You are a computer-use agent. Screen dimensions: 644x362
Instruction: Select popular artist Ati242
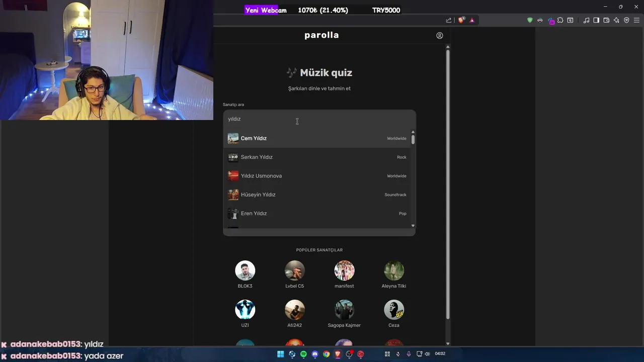point(294,314)
